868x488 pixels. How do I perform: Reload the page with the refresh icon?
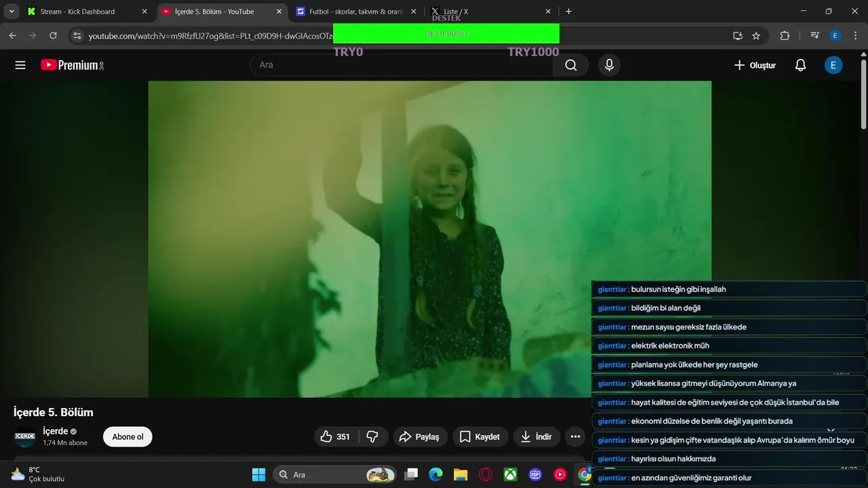coord(53,35)
